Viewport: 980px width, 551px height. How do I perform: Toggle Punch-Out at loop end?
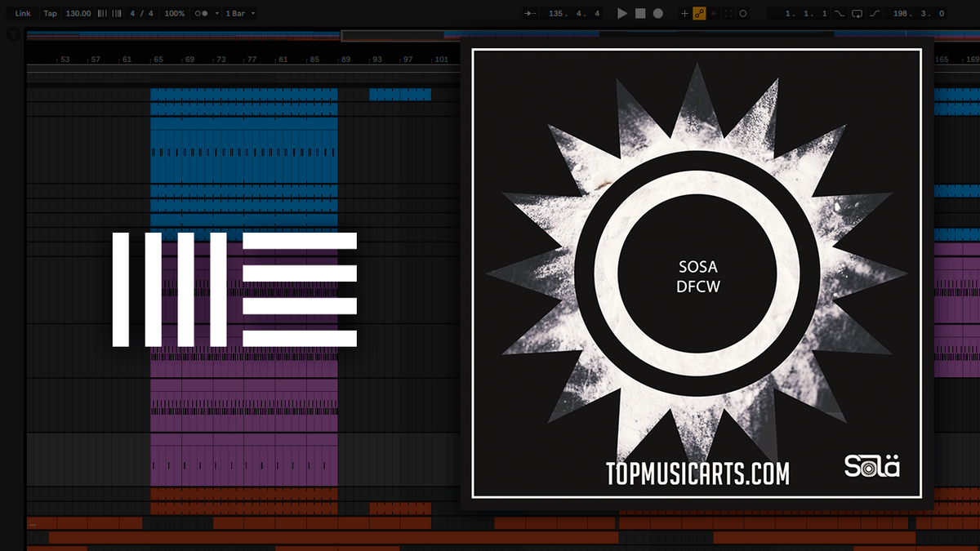pos(875,13)
